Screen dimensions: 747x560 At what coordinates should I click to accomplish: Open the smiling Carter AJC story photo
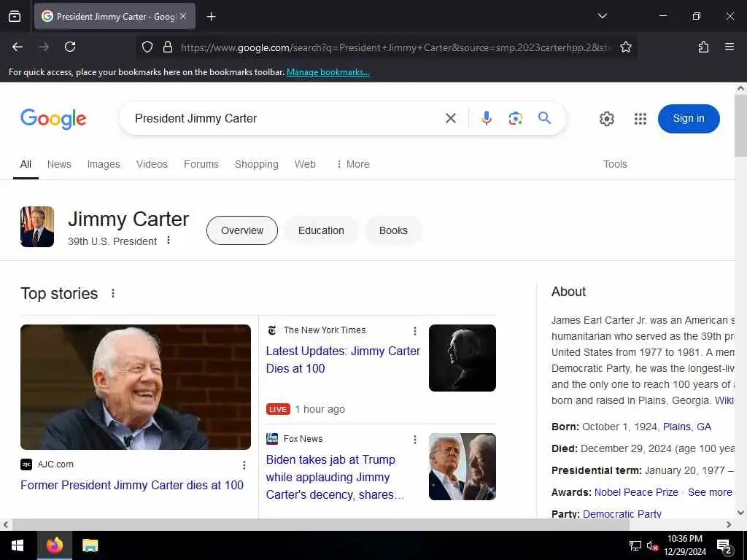pos(136,387)
